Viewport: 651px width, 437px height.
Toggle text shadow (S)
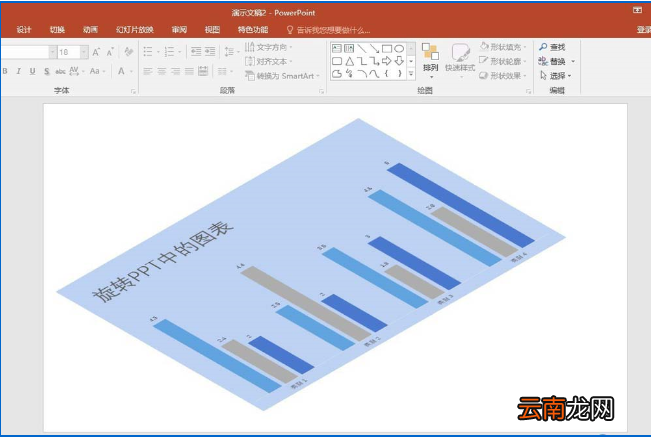(46, 71)
